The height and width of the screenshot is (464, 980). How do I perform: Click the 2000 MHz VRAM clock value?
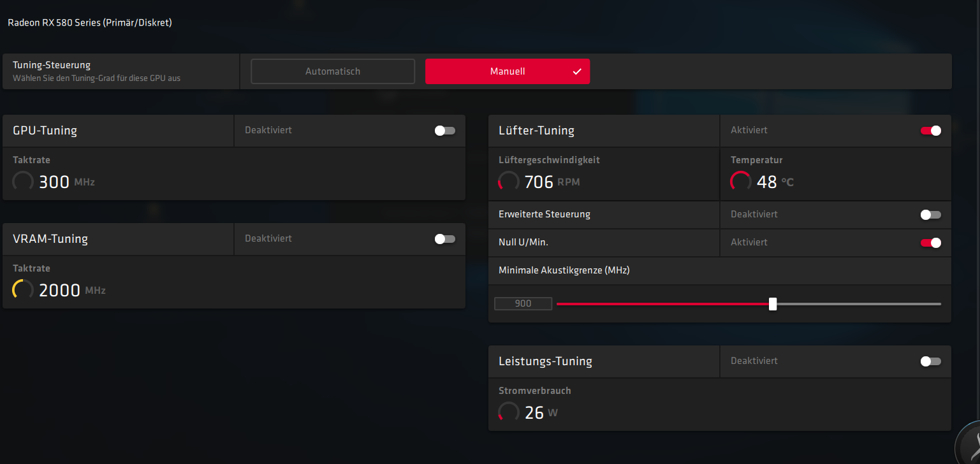pos(72,291)
